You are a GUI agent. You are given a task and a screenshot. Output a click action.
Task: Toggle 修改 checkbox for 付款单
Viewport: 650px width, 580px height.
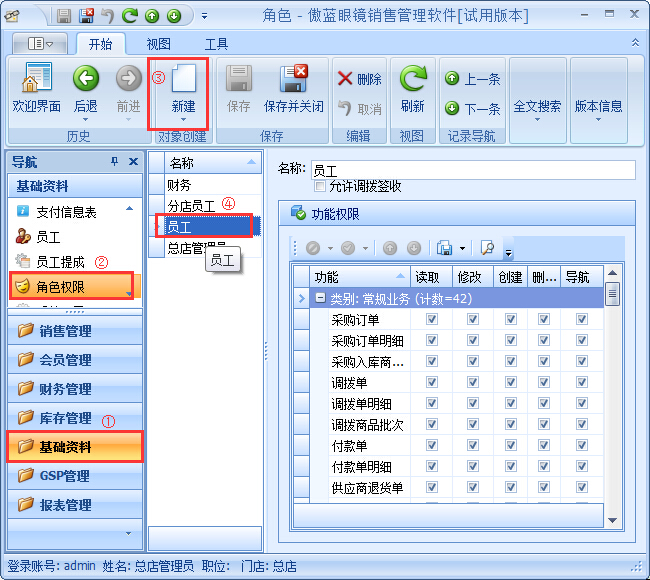tap(473, 445)
